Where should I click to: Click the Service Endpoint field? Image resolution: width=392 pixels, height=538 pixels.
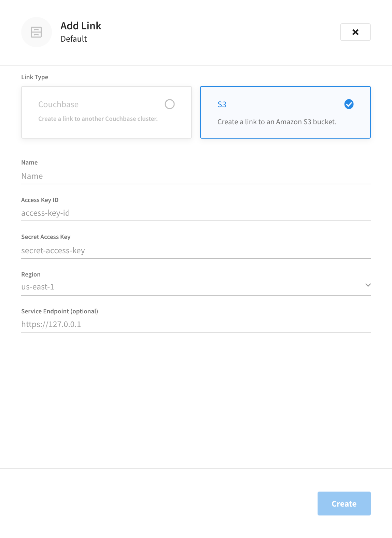[x=196, y=324]
